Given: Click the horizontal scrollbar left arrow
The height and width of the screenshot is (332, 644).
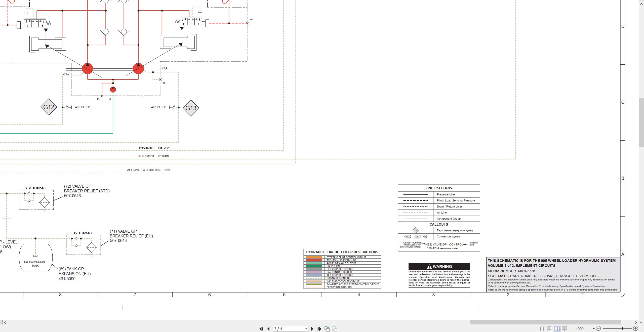Looking at the screenshot, I should pyautogui.click(x=5, y=322).
